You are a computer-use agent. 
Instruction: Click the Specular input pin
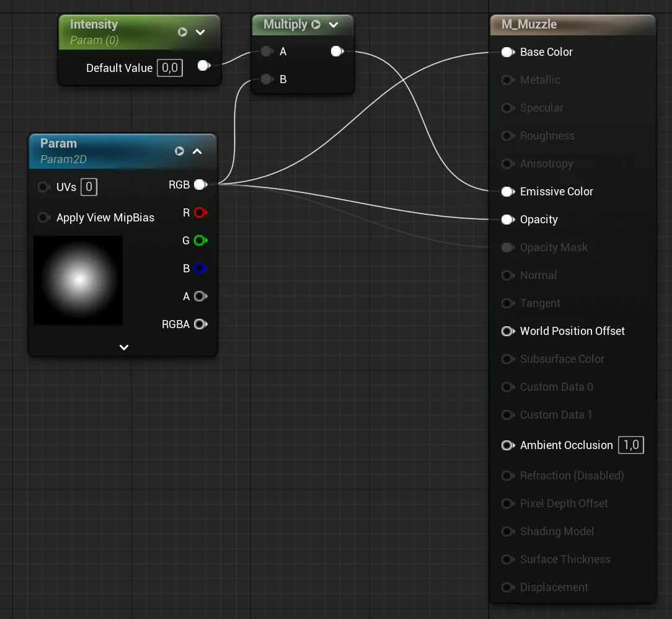click(508, 107)
